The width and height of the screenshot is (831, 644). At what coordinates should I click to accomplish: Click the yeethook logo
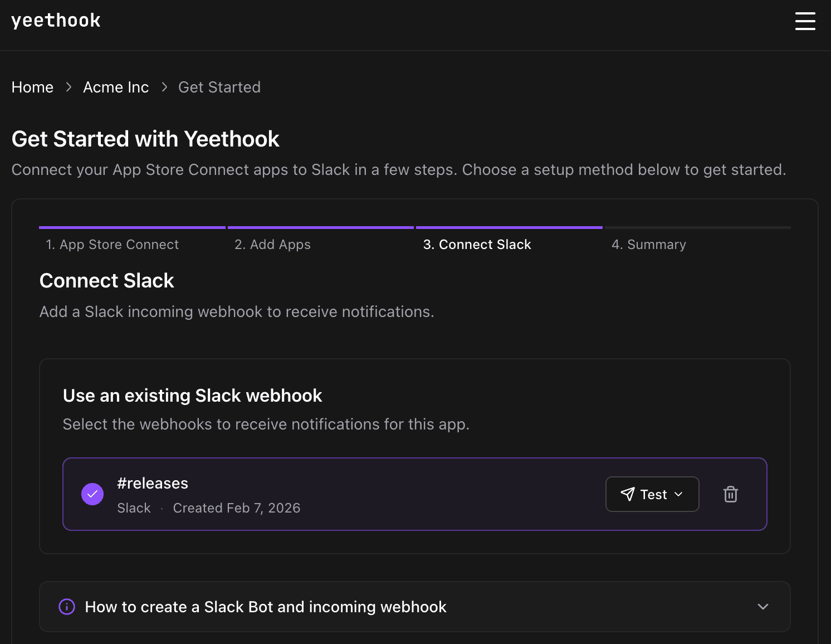(56, 20)
